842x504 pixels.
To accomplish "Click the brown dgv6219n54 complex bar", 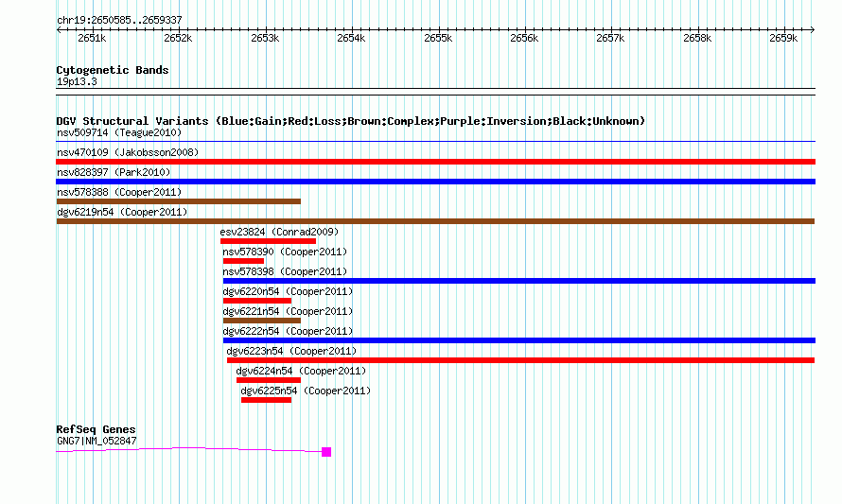I will [435, 221].
